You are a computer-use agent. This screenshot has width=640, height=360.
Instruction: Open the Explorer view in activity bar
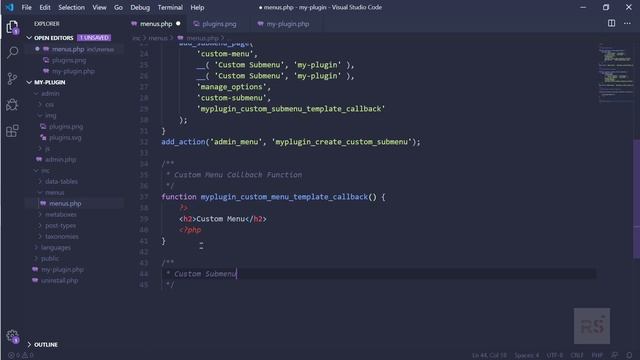(x=12, y=27)
